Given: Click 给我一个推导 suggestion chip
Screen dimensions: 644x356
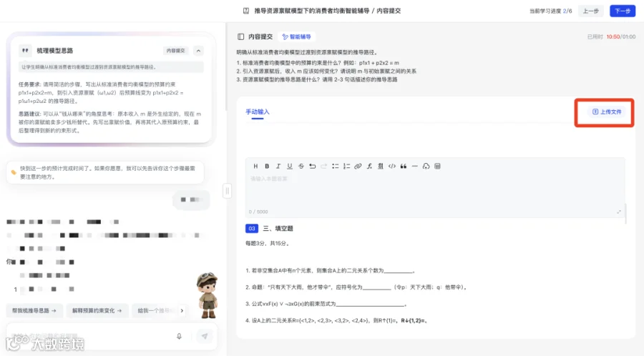Looking at the screenshot, I should 155,310.
